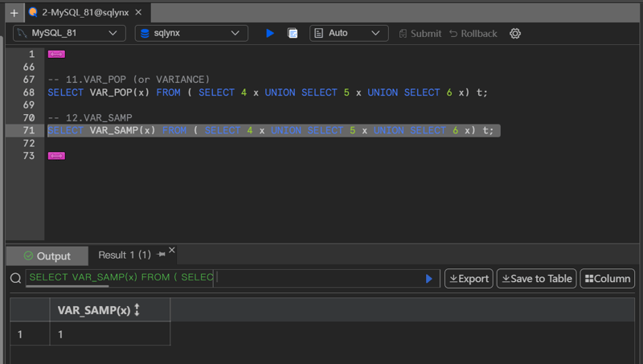This screenshot has width=643, height=364.
Task: Close the Result 1 tab
Action: click(x=172, y=250)
